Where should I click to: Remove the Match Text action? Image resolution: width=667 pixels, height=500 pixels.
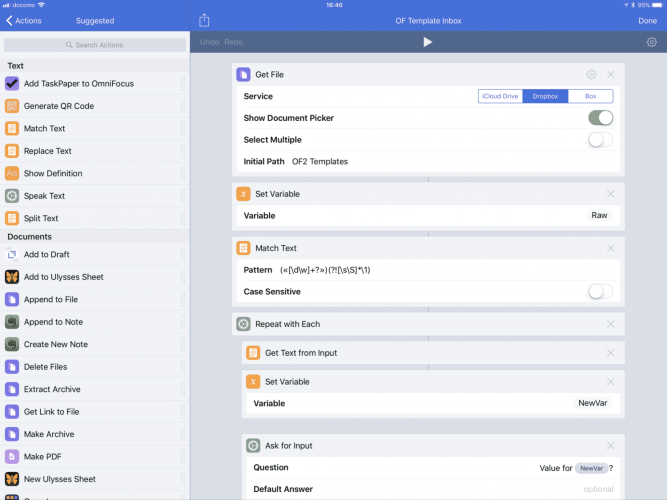(x=611, y=248)
